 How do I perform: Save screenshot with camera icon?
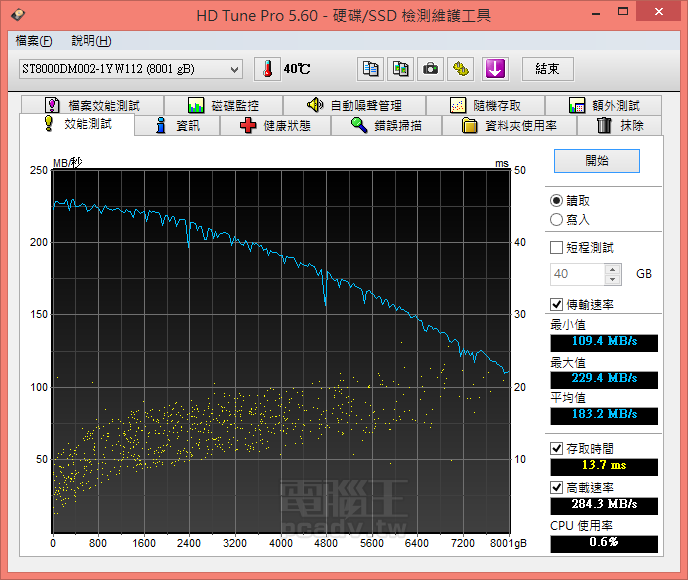[430, 69]
